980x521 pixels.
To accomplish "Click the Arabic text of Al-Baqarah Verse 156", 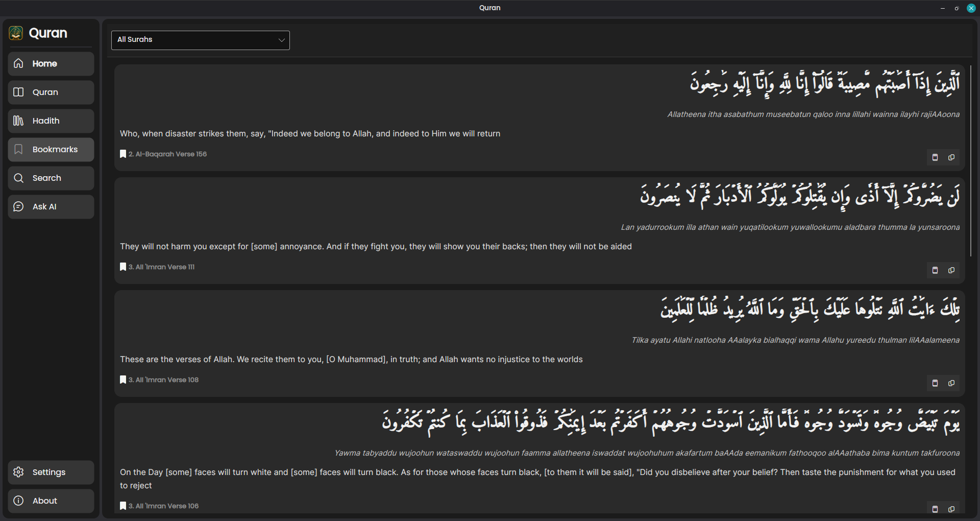I will pyautogui.click(x=825, y=83).
